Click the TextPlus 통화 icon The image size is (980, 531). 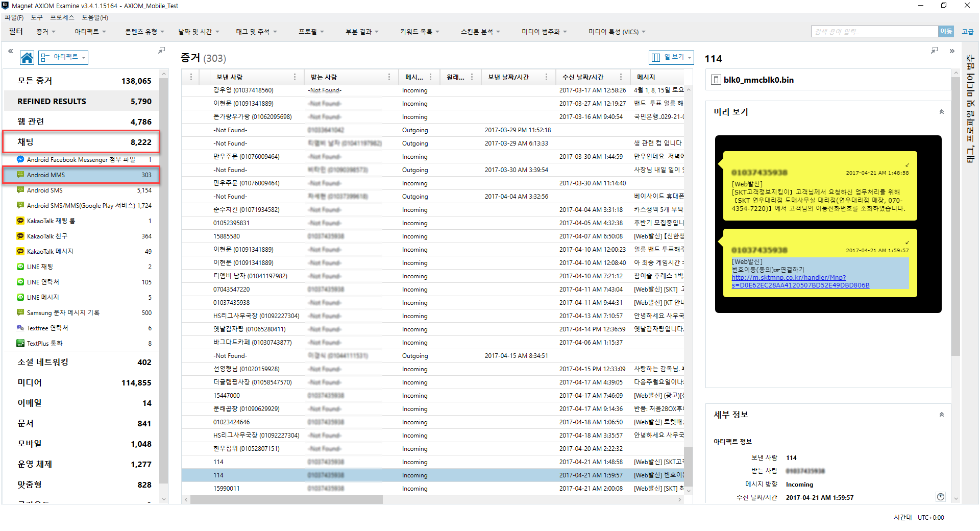tap(20, 343)
